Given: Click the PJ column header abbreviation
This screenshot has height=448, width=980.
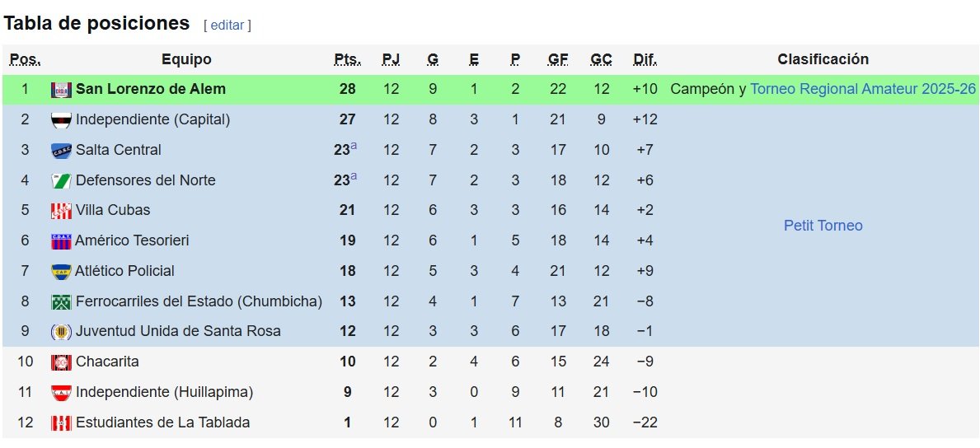Looking at the screenshot, I should pyautogui.click(x=392, y=59).
